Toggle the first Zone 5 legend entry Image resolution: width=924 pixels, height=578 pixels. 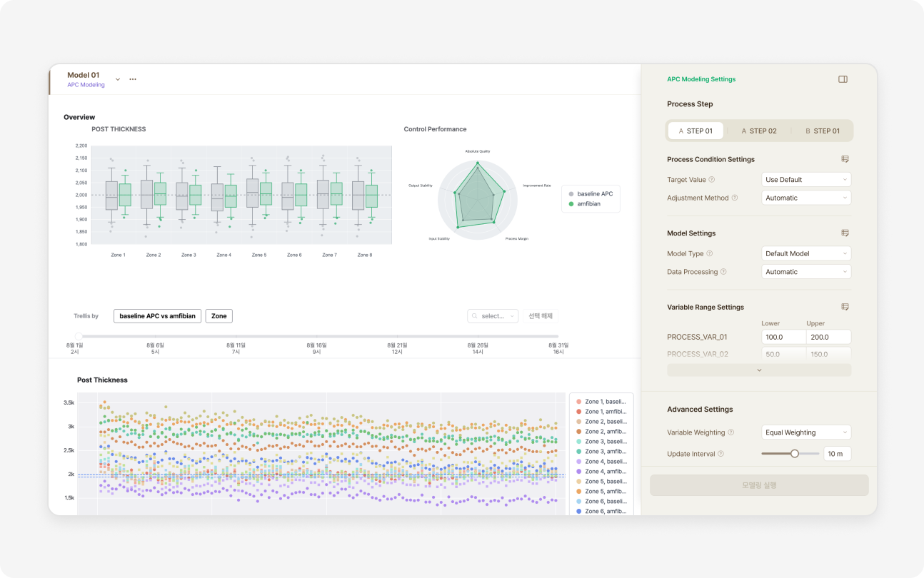[601, 482]
